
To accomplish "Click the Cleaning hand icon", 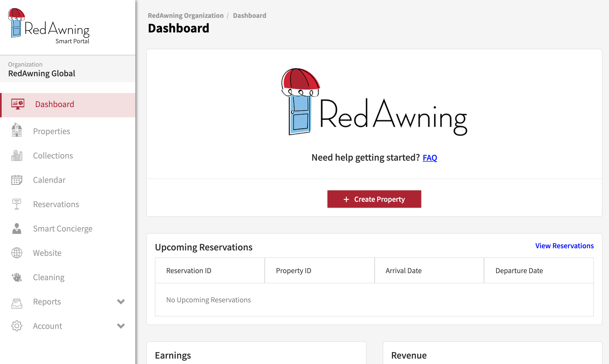I will coord(17,277).
